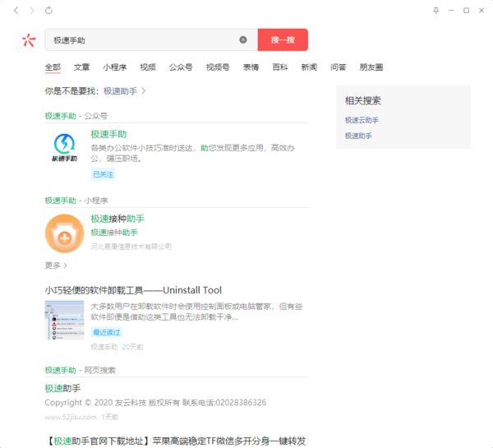The height and width of the screenshot is (448, 493).
Task: Click the back navigation arrow
Action: click(x=16, y=11)
